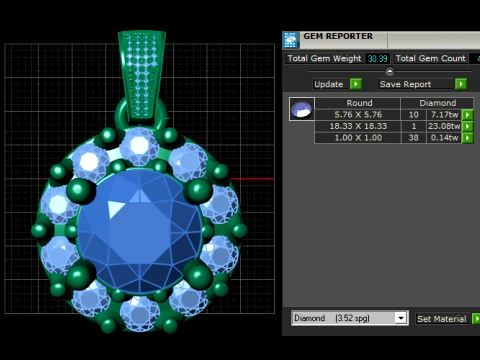Image resolution: width=480 pixels, height=360 pixels.
Task: Click the panel collapse handle under Total Gem Weight
Action: point(389,71)
